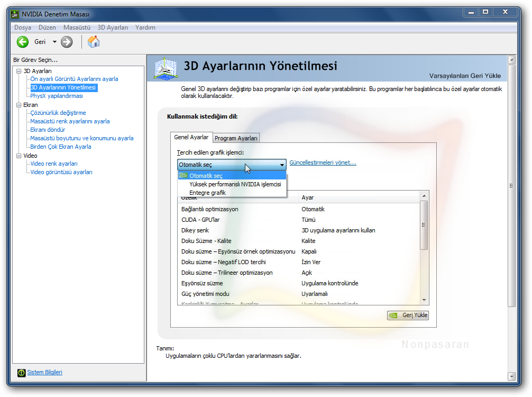Select Ekranı döndür tree item
The width and height of the screenshot is (532, 397).
[x=48, y=130]
